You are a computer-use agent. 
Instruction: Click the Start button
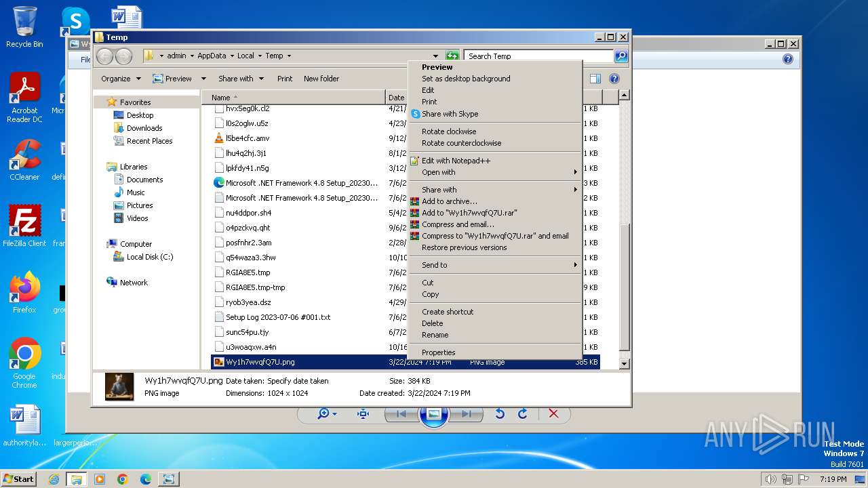click(18, 479)
